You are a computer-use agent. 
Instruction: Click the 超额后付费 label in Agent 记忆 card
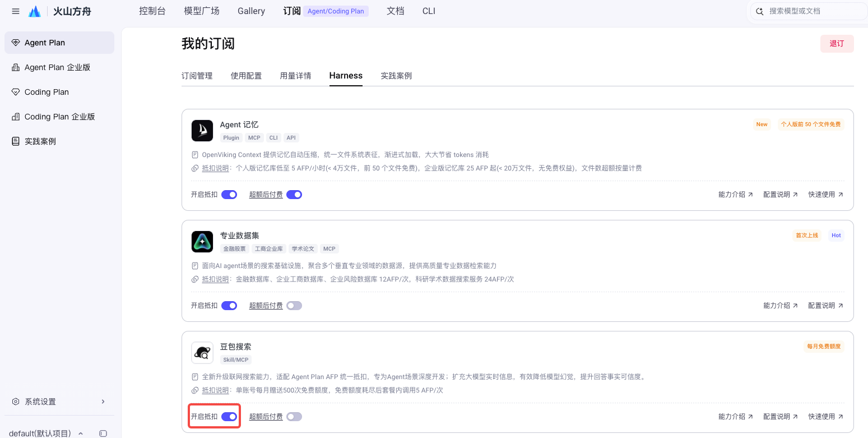tap(266, 195)
